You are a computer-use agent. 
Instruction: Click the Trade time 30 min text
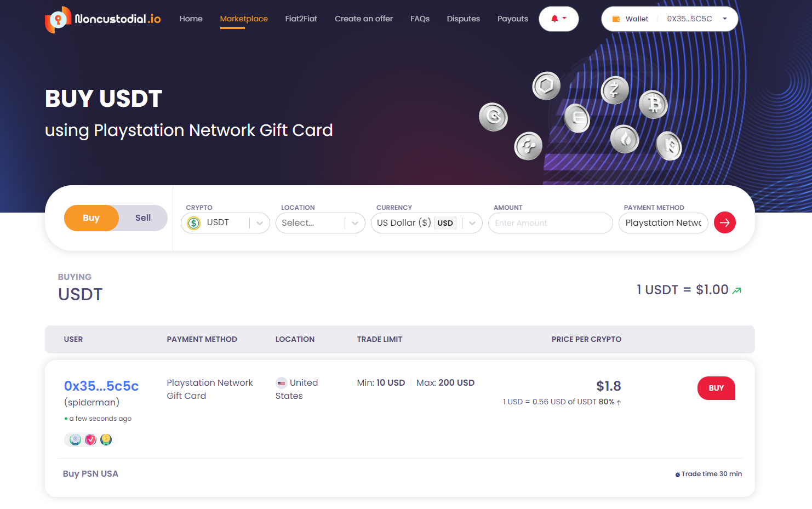[x=712, y=474]
